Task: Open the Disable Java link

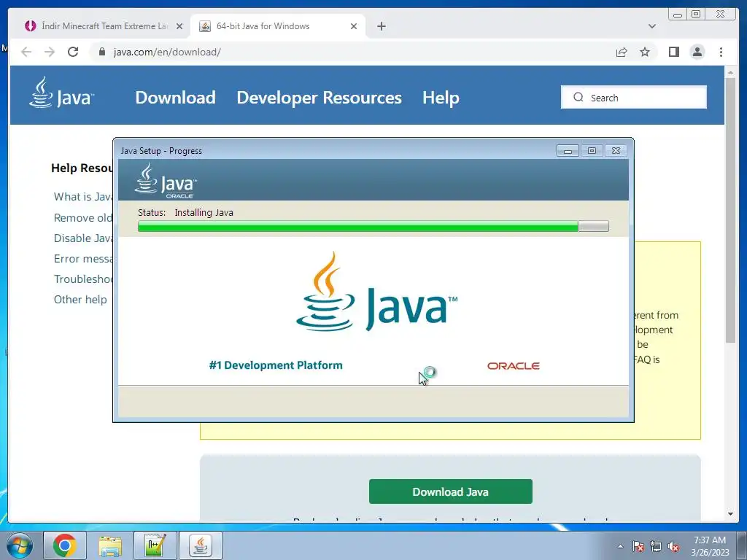Action: (x=83, y=238)
